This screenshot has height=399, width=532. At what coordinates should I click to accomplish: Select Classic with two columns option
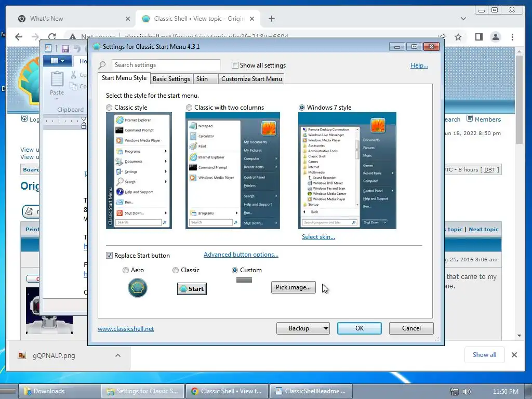[189, 108]
